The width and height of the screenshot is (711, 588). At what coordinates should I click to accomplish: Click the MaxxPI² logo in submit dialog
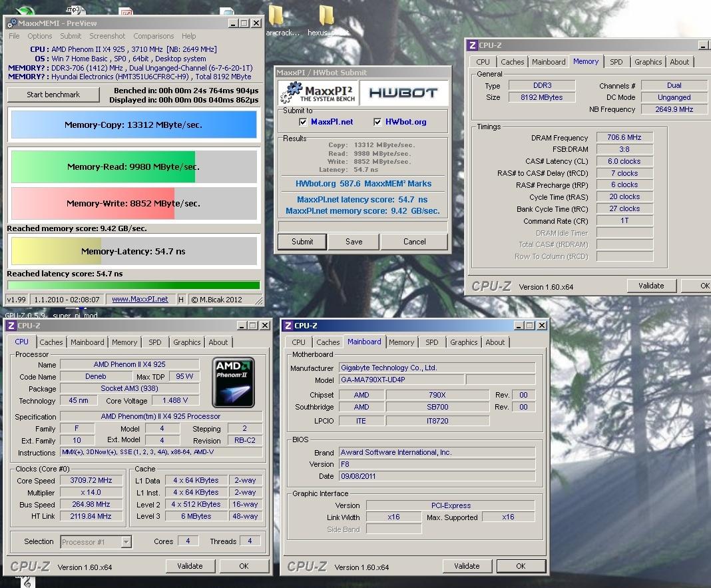tap(318, 93)
